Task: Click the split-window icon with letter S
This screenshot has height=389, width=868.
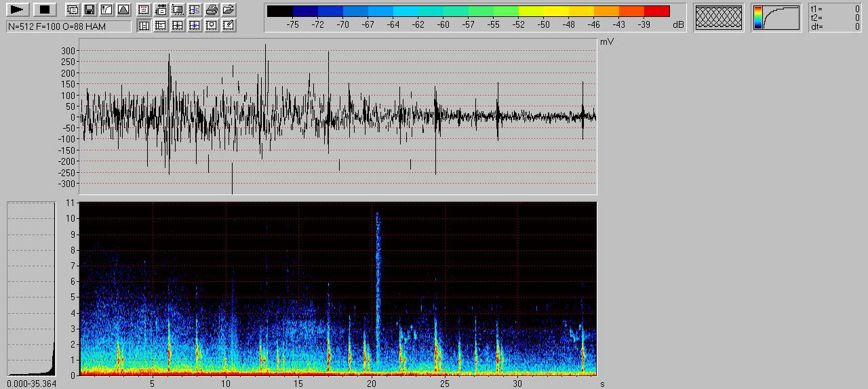Action: (x=195, y=9)
